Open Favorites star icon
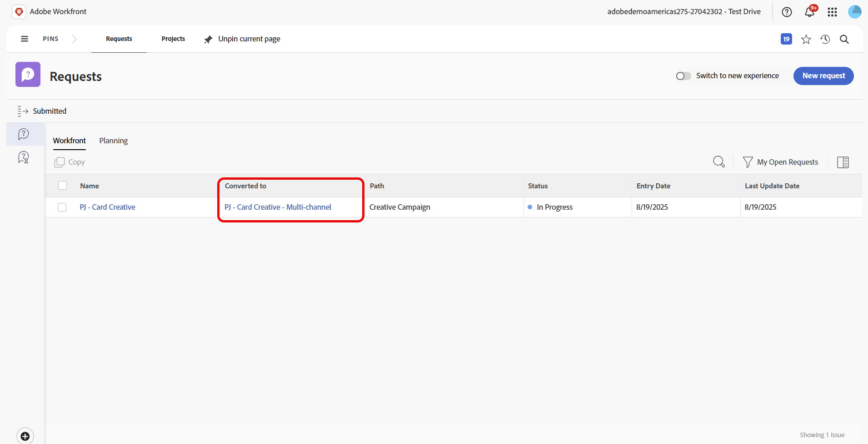 tap(806, 39)
